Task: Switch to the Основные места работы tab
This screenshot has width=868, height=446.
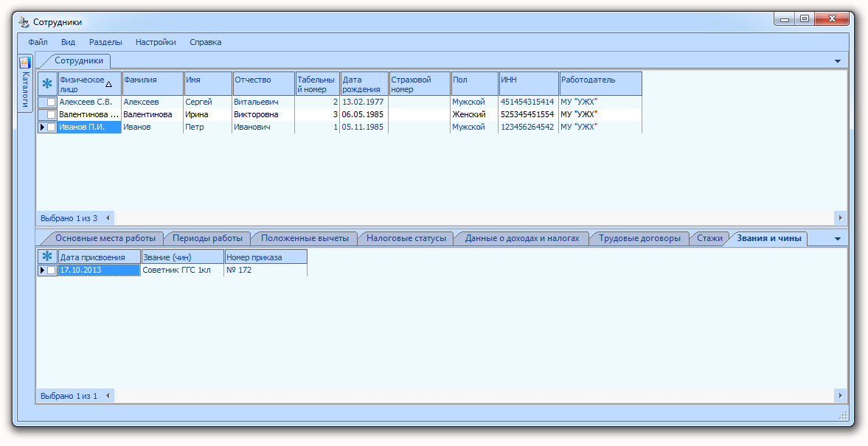Action: (105, 239)
